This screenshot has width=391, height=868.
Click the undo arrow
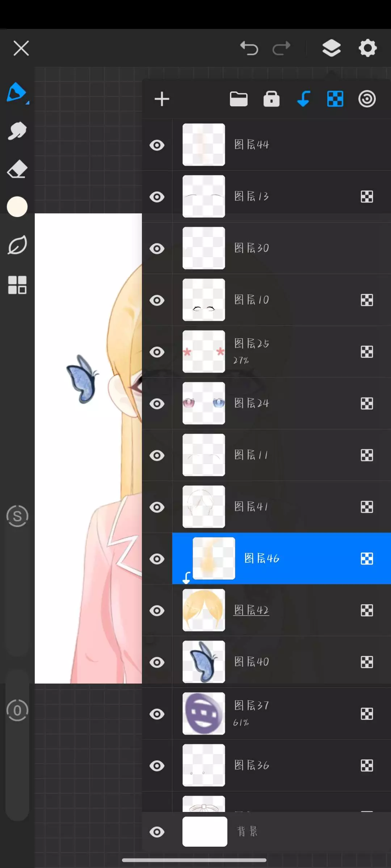pyautogui.click(x=249, y=48)
